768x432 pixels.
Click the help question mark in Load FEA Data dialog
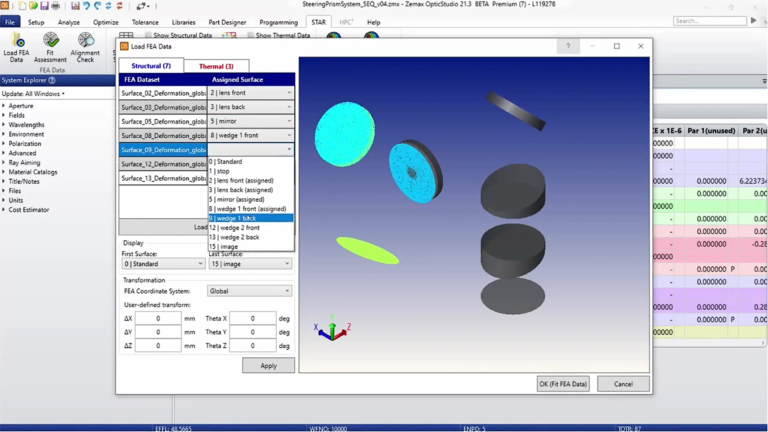click(568, 46)
